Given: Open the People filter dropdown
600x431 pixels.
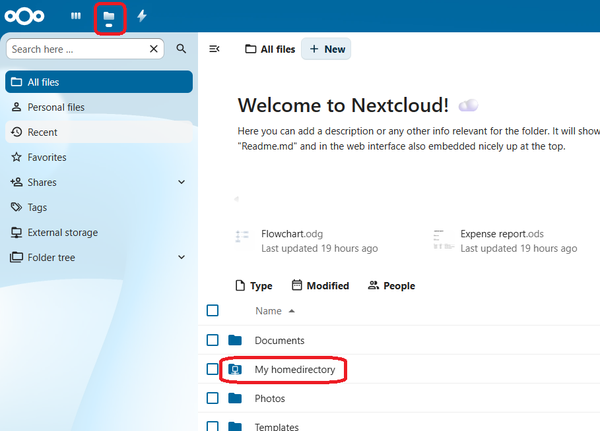Looking at the screenshot, I should coord(391,286).
